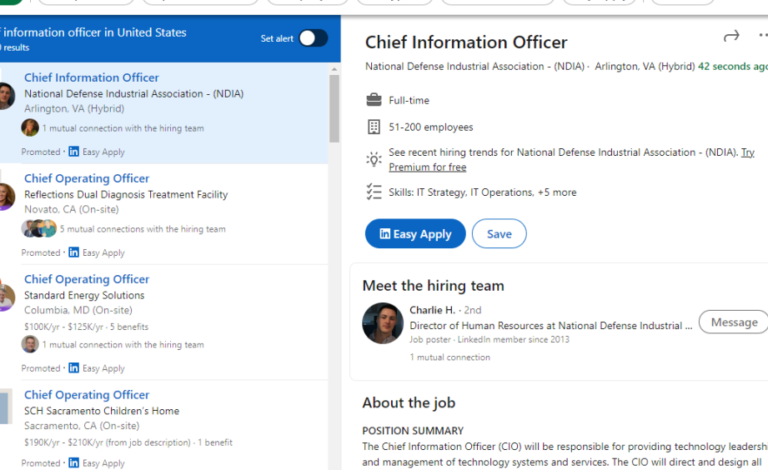
Task: View Charlie H. profile photo
Action: 383,323
